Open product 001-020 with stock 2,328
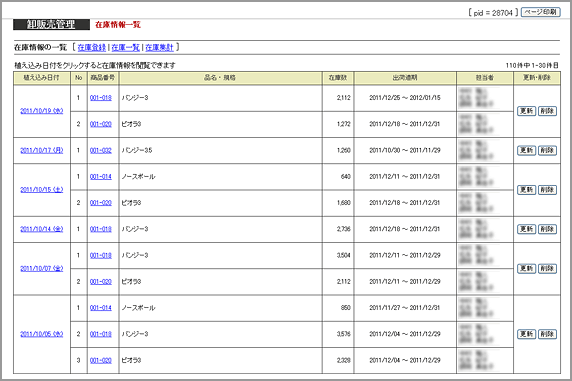572x381 pixels. tap(101, 361)
